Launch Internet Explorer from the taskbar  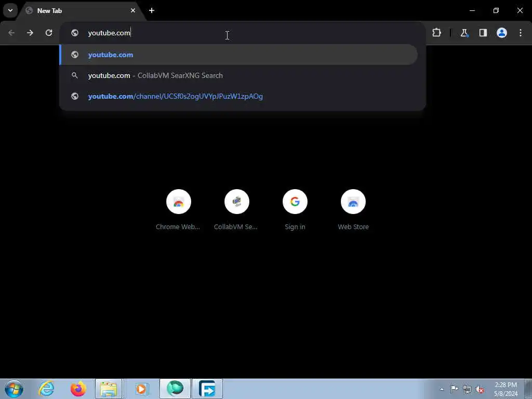pos(46,389)
